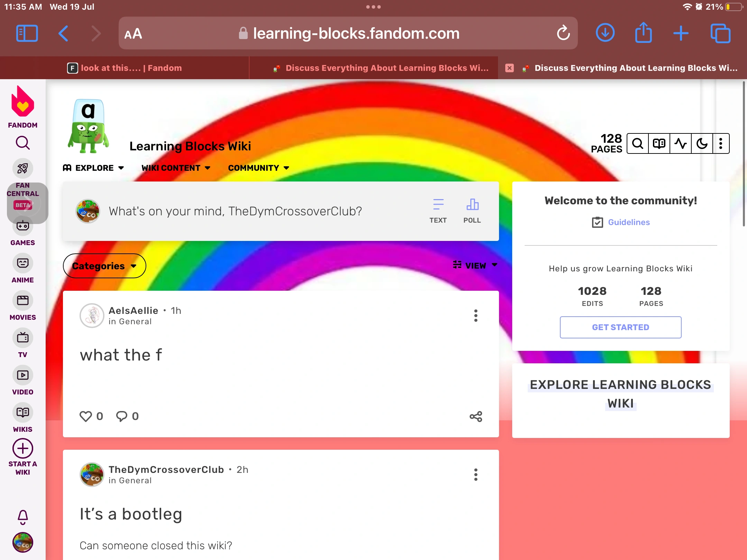Toggle Safari sidebar panel

click(27, 34)
